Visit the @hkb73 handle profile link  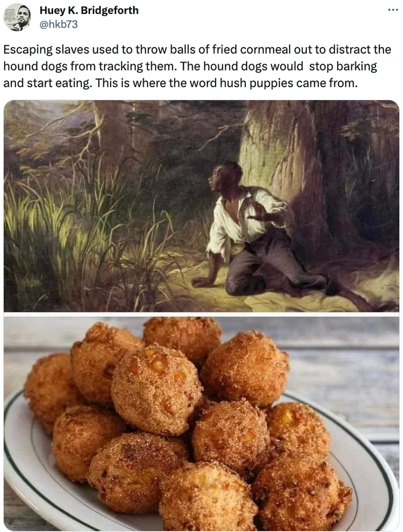pos(58,24)
